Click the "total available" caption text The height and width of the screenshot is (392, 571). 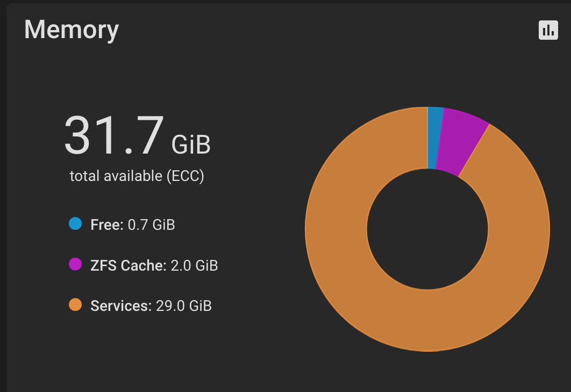click(x=116, y=176)
